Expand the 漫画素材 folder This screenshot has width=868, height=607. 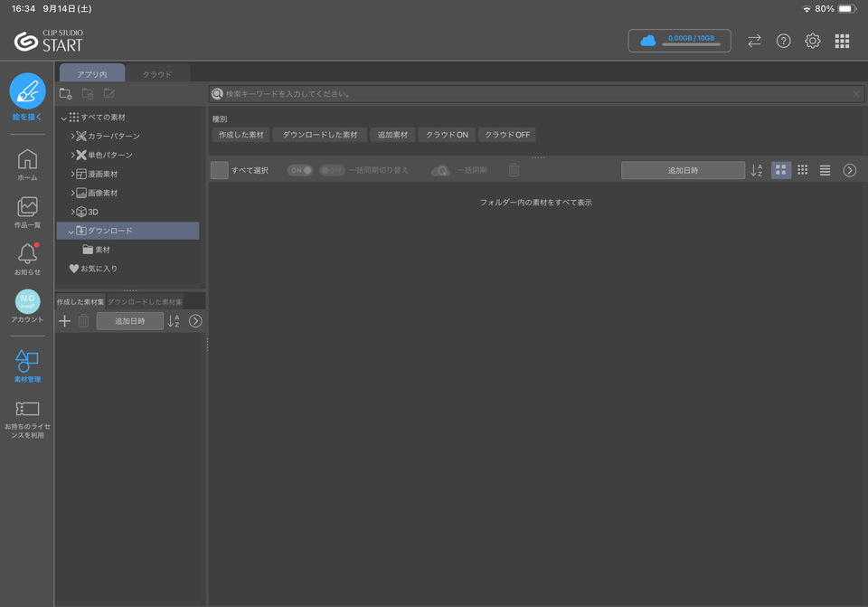tap(72, 174)
